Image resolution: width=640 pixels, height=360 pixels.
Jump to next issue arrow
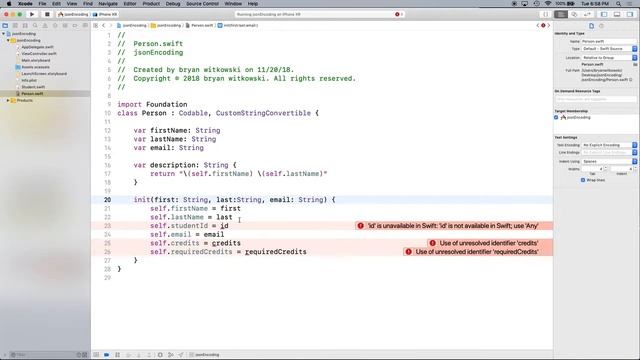click(549, 25)
